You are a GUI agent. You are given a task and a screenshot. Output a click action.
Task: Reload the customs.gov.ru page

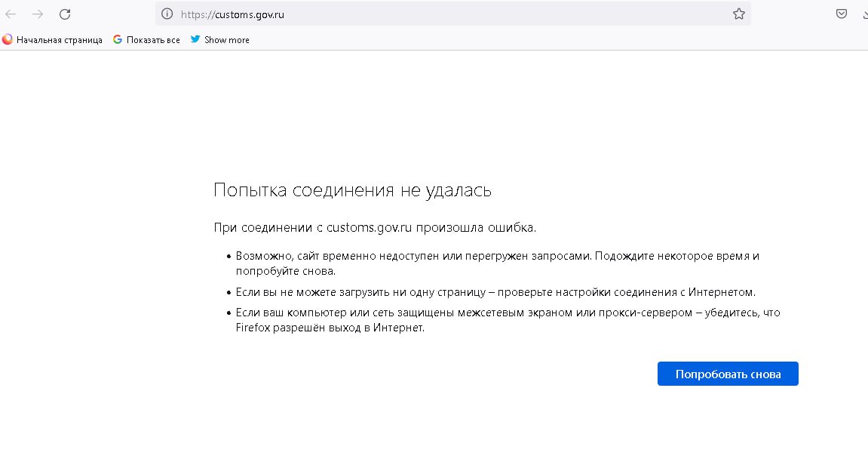(x=65, y=14)
